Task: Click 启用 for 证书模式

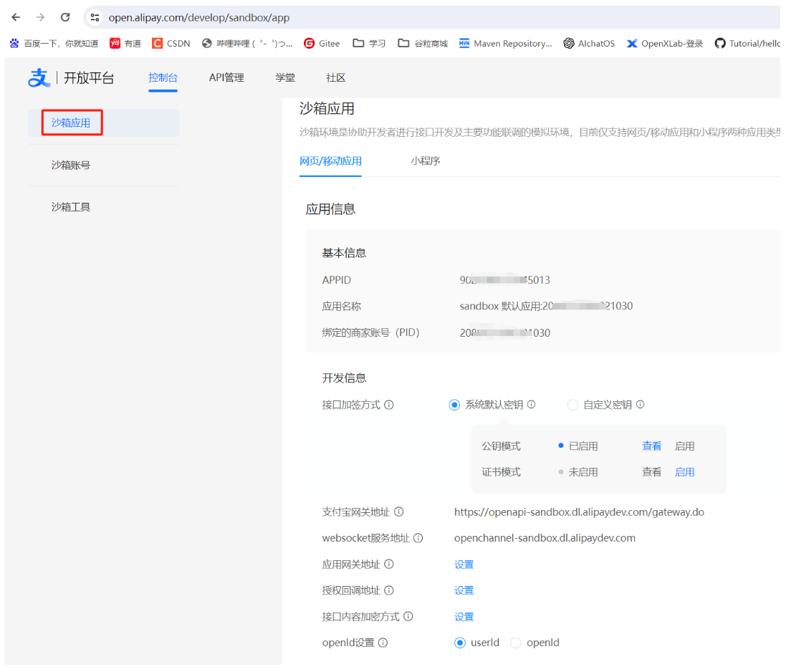Action: click(x=684, y=472)
